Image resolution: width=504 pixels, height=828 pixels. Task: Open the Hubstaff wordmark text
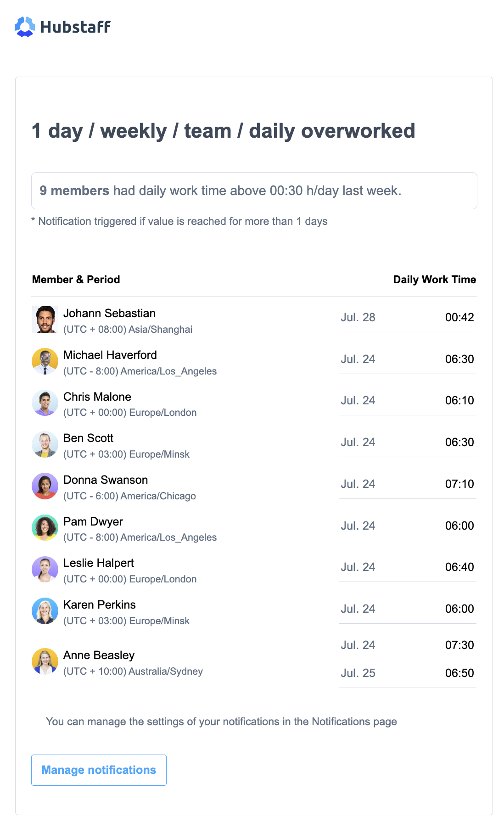click(75, 27)
